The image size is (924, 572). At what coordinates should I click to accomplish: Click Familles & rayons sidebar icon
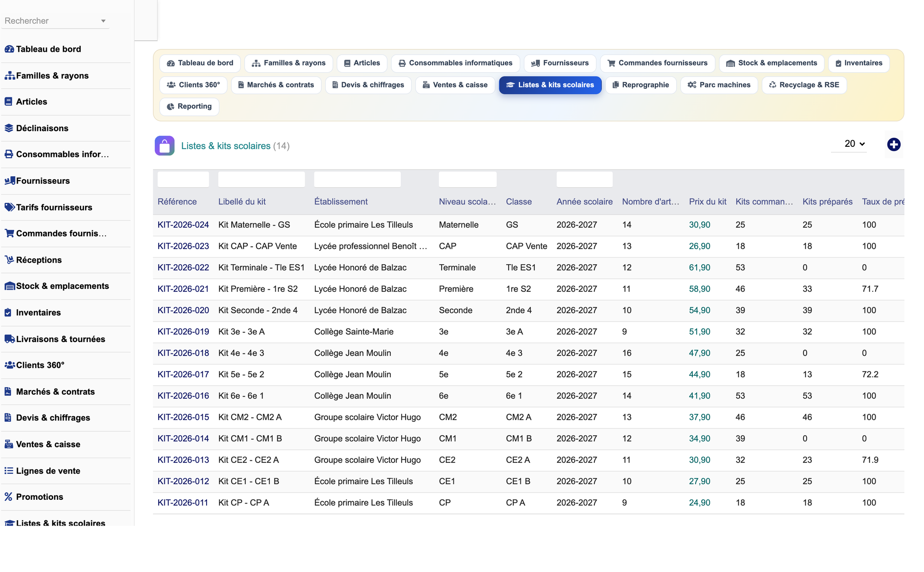tap(9, 76)
